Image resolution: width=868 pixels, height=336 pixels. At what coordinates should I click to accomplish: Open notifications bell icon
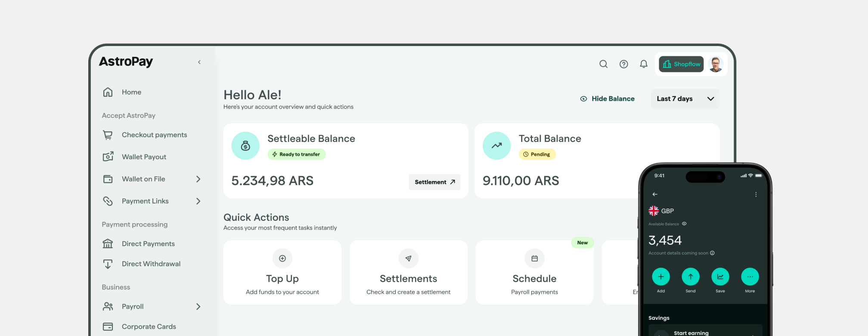(644, 64)
